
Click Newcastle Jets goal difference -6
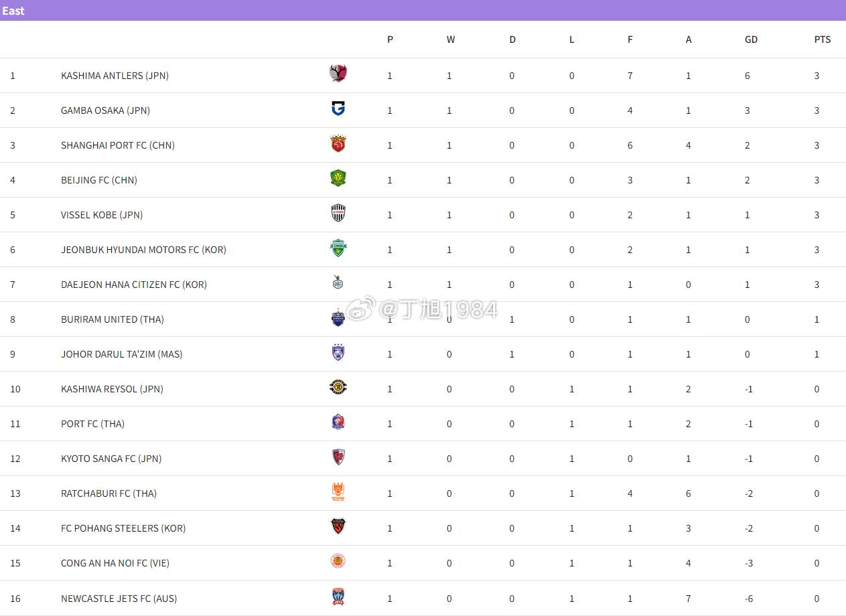(749, 599)
